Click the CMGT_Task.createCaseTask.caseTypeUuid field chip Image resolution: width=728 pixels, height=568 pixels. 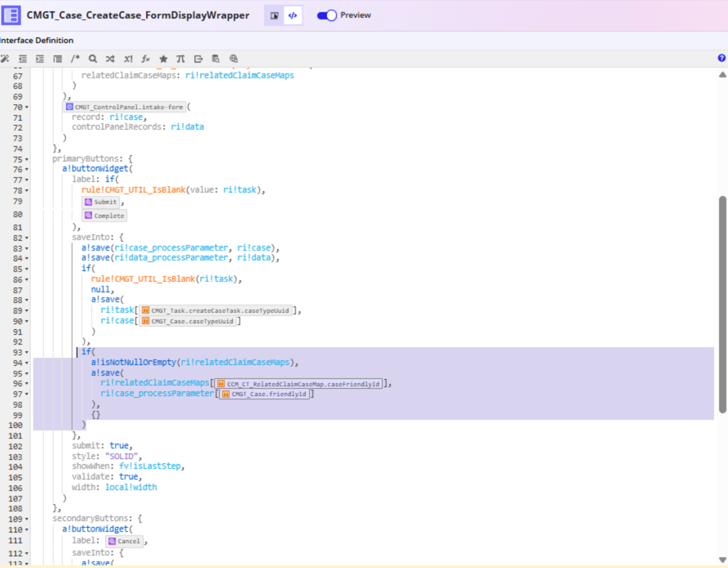tap(216, 311)
